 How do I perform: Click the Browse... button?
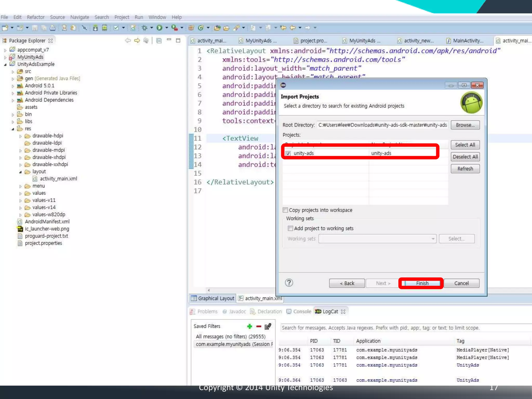coord(465,125)
